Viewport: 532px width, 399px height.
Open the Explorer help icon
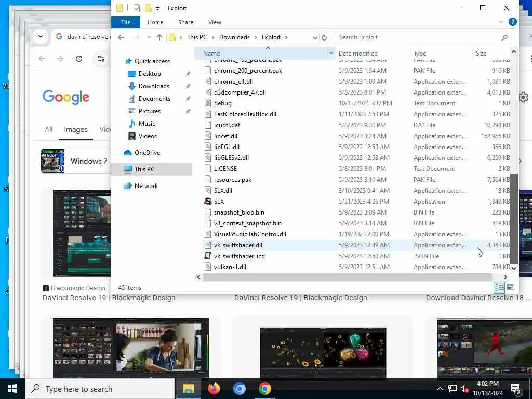pyautogui.click(x=513, y=22)
